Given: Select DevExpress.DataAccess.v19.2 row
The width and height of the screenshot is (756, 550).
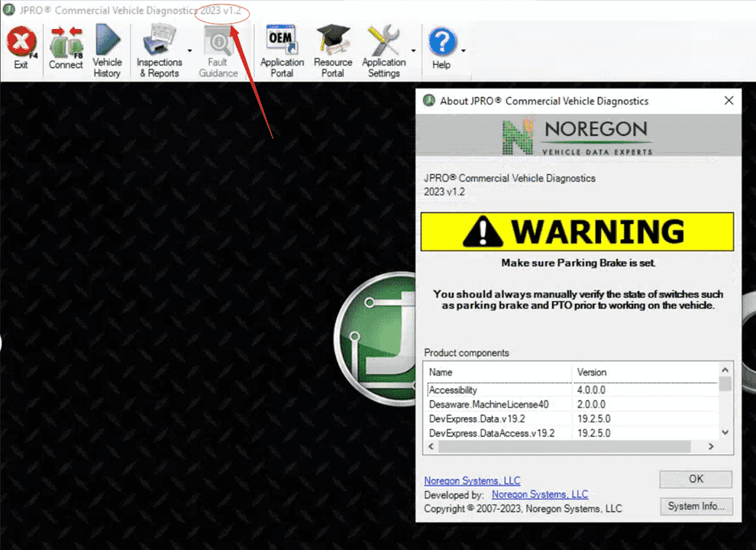Looking at the screenshot, I should click(x=572, y=433).
